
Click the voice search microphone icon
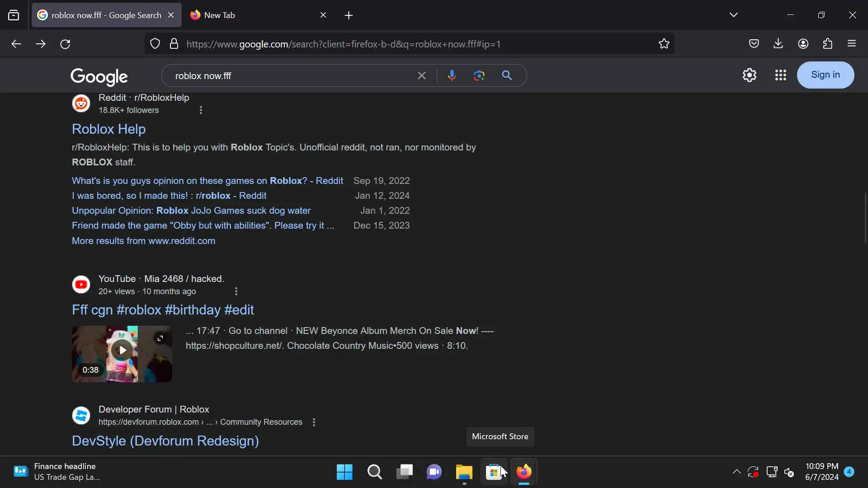point(452,75)
